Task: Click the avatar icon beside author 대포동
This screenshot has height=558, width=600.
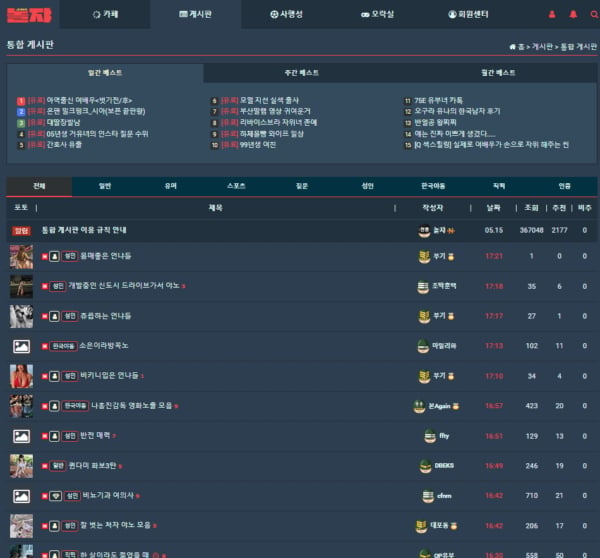Action: 421,525
